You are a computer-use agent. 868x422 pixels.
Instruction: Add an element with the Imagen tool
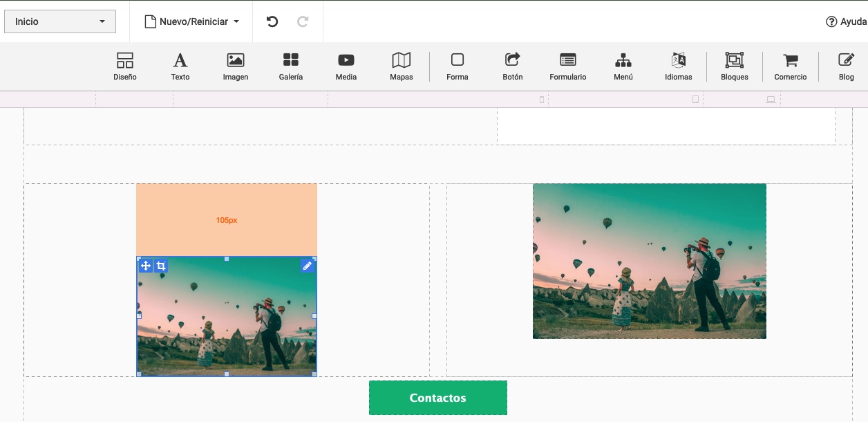[235, 66]
